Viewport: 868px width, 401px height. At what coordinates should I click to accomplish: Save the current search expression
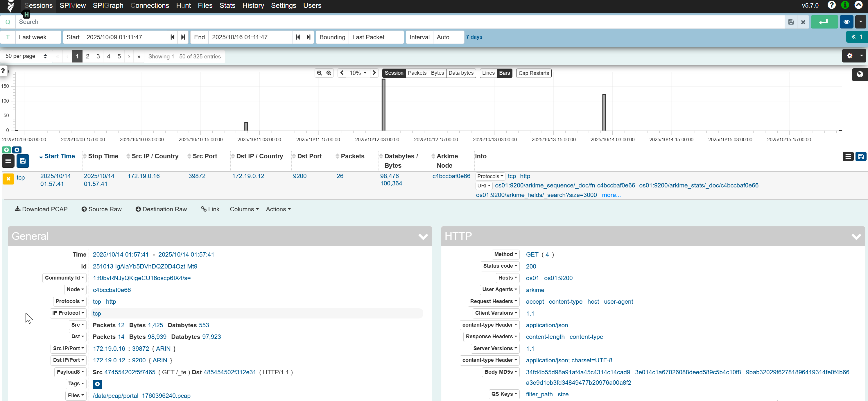(x=791, y=22)
